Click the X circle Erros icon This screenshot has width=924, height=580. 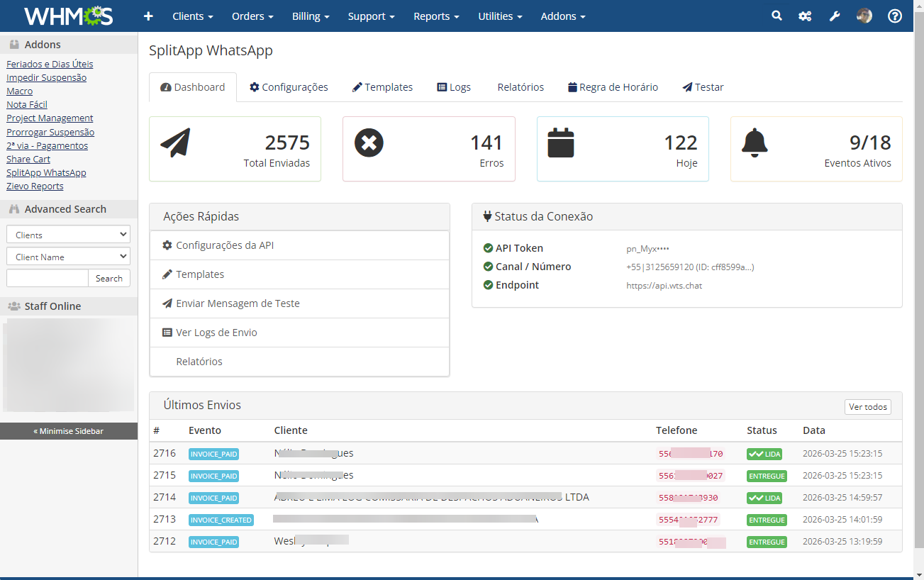point(369,143)
